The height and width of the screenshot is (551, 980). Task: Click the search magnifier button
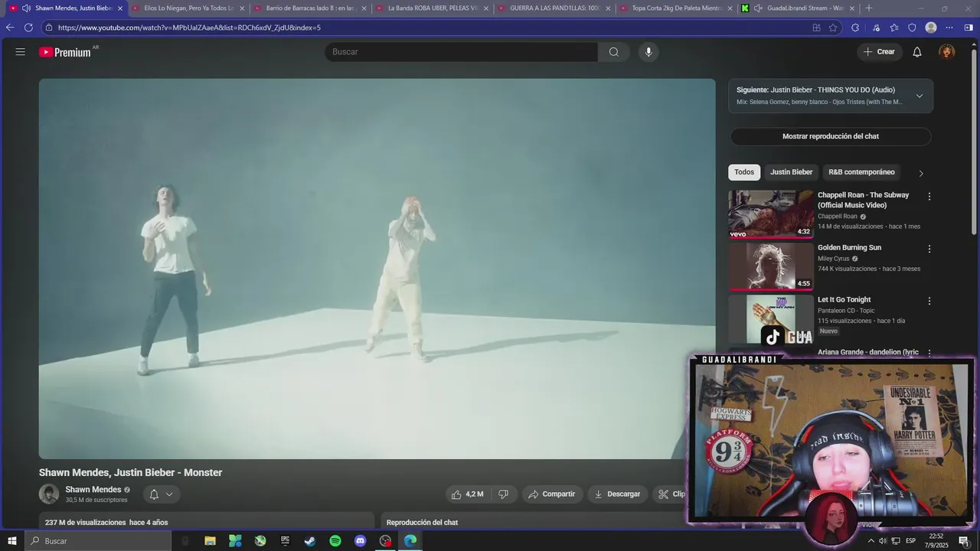pyautogui.click(x=614, y=52)
